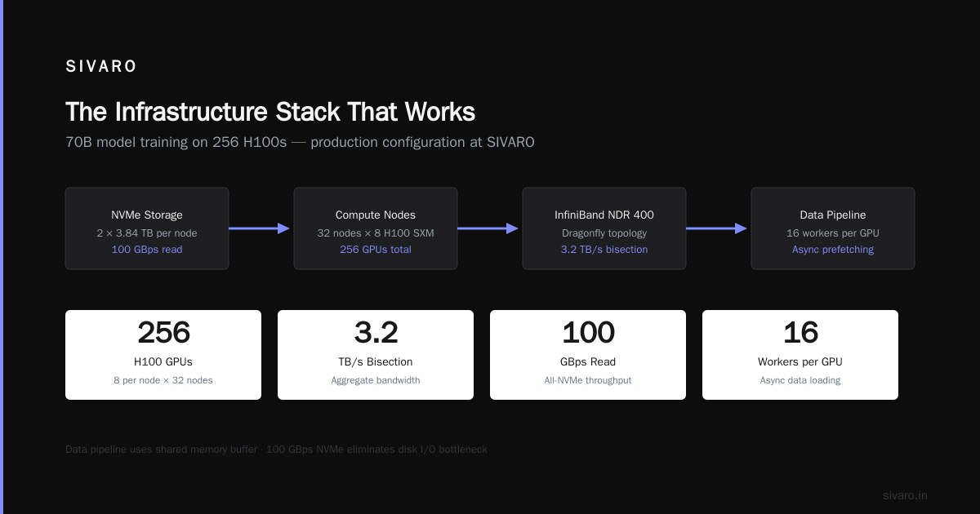Click the SIVARO logo text

coord(101,67)
